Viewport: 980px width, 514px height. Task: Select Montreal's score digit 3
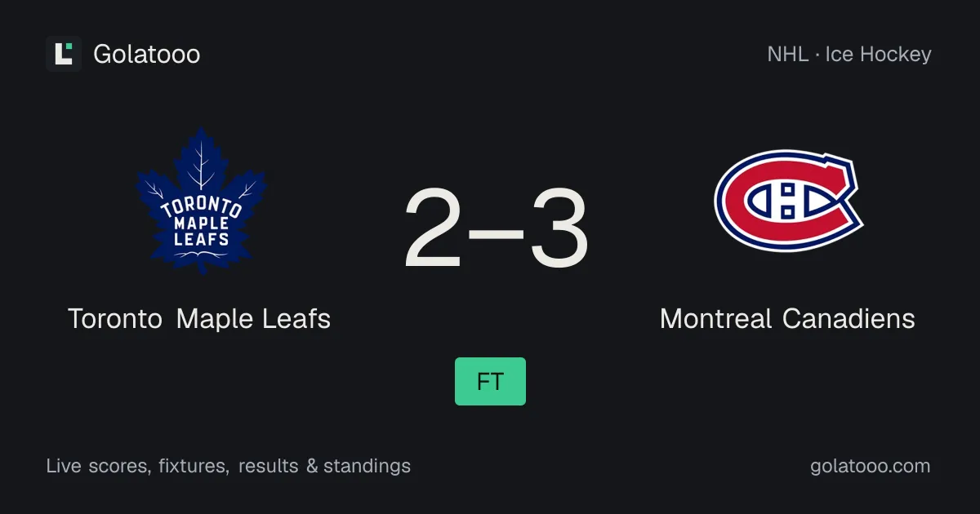(559, 229)
